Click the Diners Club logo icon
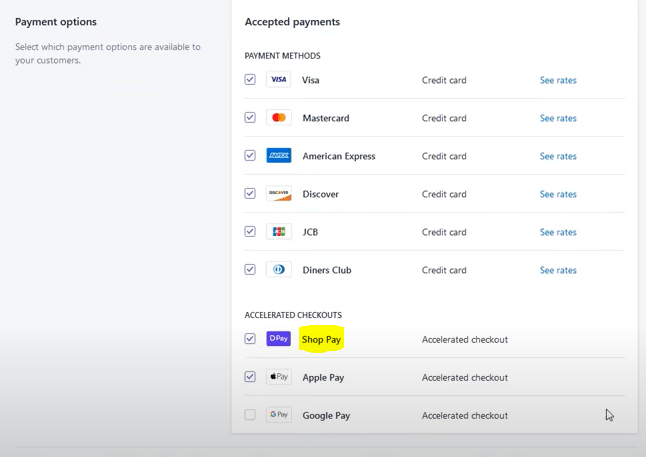The image size is (646, 457). click(x=279, y=270)
